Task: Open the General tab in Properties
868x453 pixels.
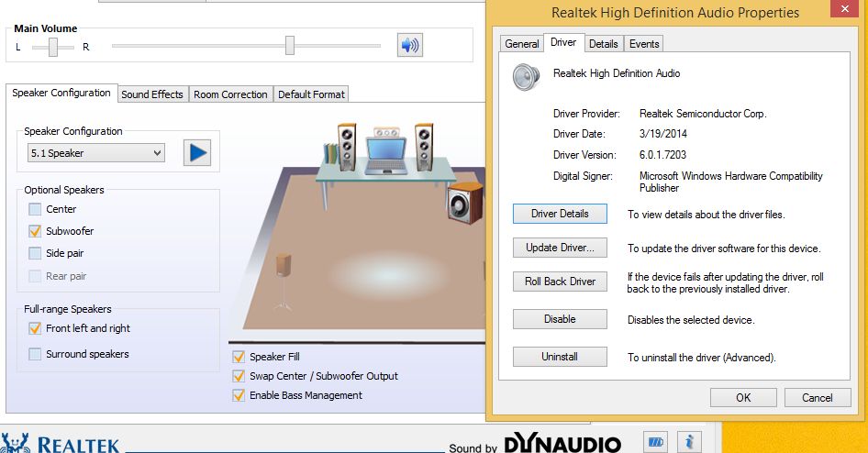Action: (521, 44)
